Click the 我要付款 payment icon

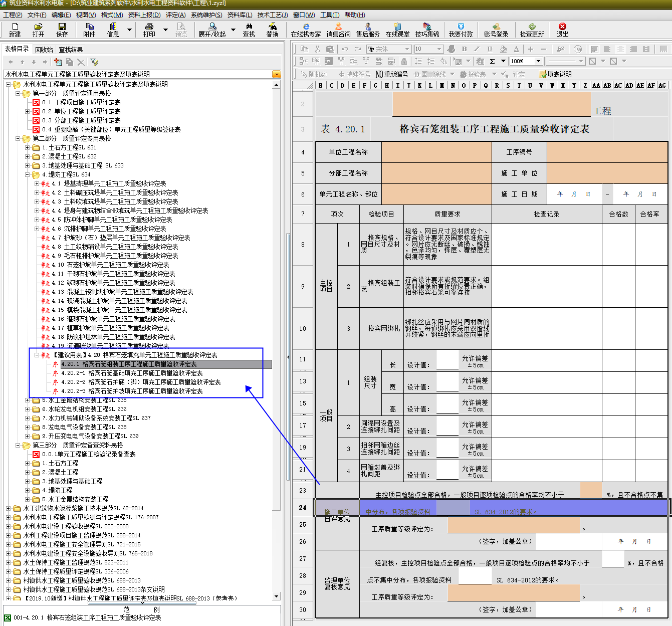click(461, 30)
